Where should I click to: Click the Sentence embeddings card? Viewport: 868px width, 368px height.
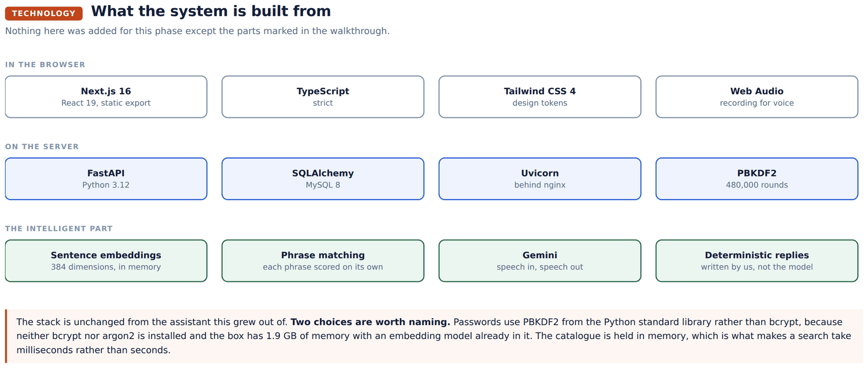(x=106, y=261)
